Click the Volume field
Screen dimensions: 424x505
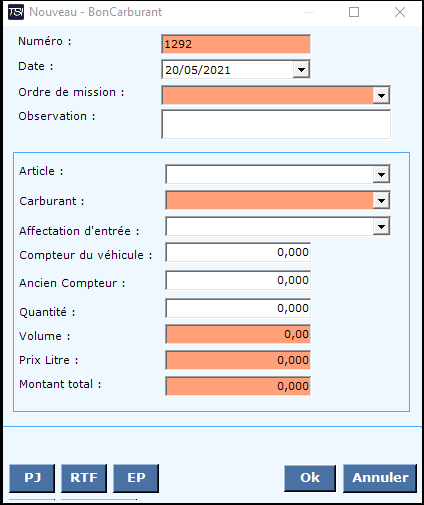point(238,334)
